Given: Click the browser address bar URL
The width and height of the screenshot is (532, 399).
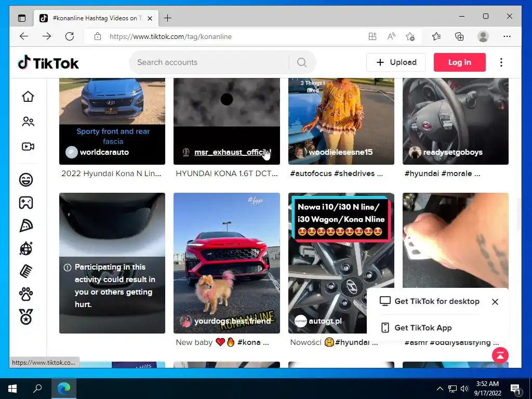Looking at the screenshot, I should point(170,37).
